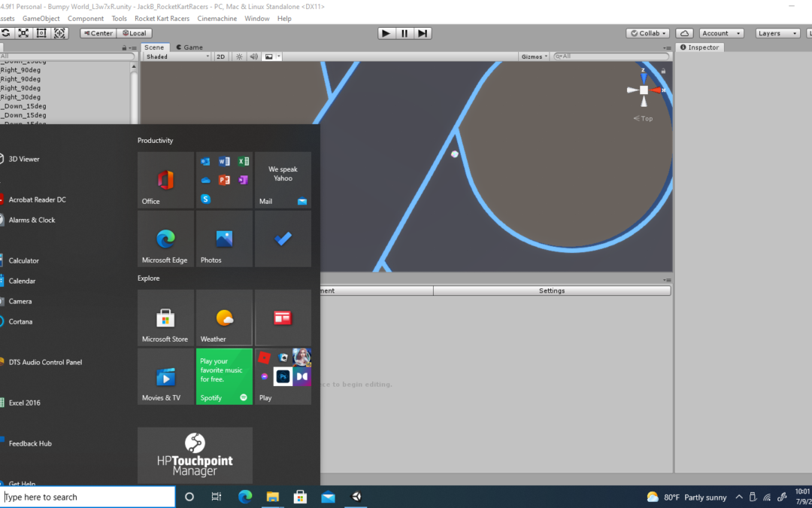
Task: Open the Account dropdown
Action: click(721, 33)
